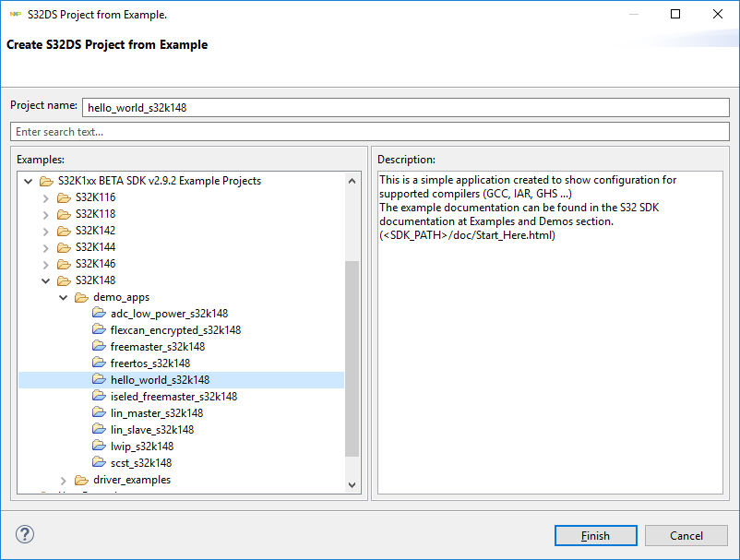
Task: Expand the driver_examples folder node
Action: pos(64,481)
